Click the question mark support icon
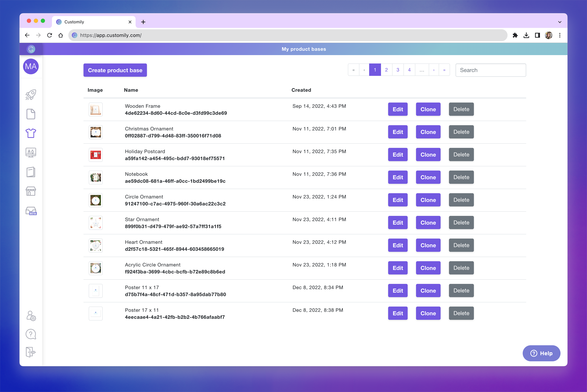 [31, 334]
